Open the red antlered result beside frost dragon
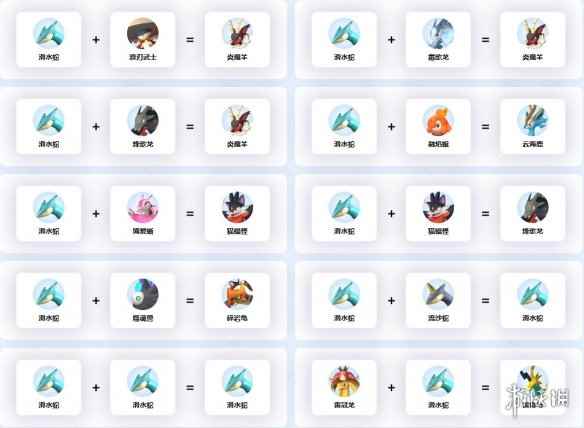584x428 pixels. coord(533,33)
